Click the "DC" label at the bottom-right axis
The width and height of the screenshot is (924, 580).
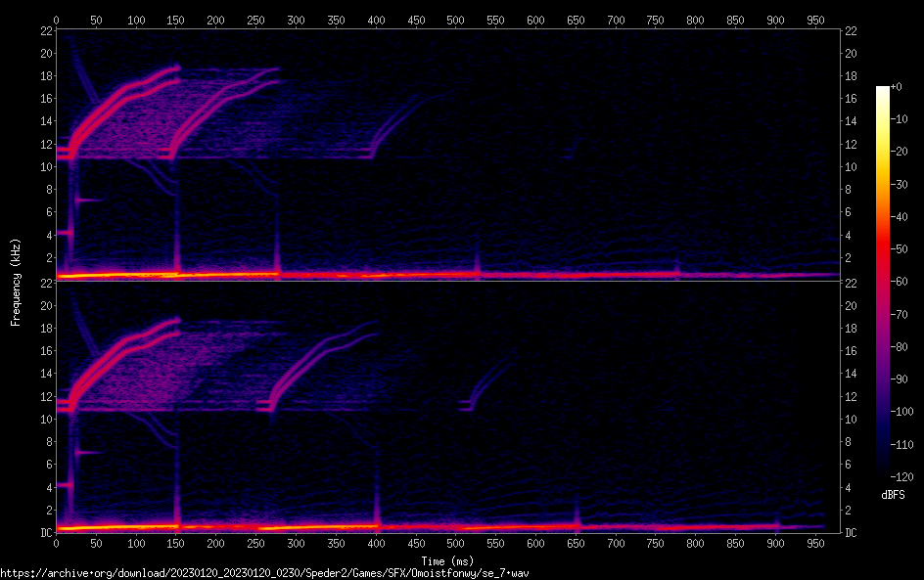852,533
